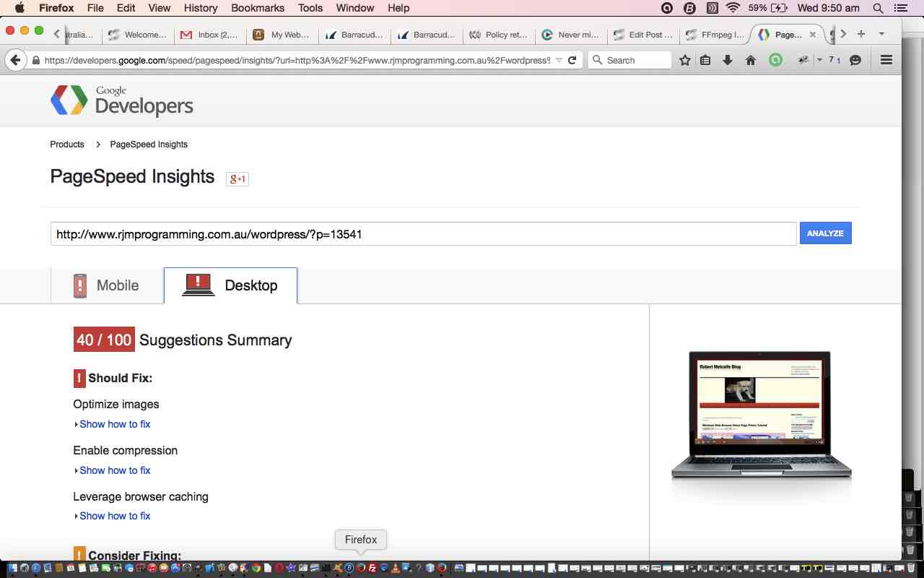This screenshot has height=578, width=924.
Task: Open a new tab with plus button
Action: click(x=861, y=34)
